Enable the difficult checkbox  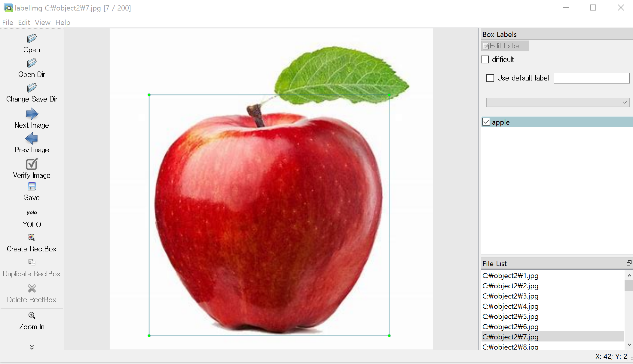(x=485, y=59)
